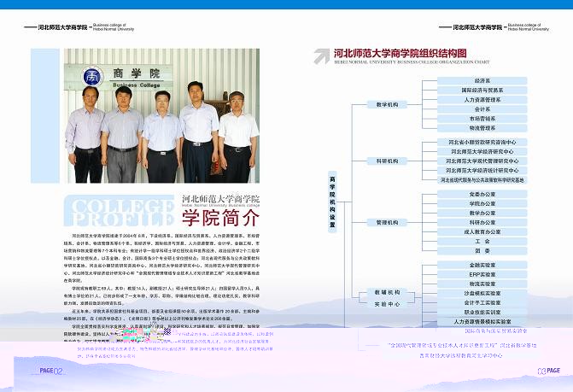The image size is (573, 392).
Task: Click the 实验中心 node
Action: pyautogui.click(x=387, y=304)
